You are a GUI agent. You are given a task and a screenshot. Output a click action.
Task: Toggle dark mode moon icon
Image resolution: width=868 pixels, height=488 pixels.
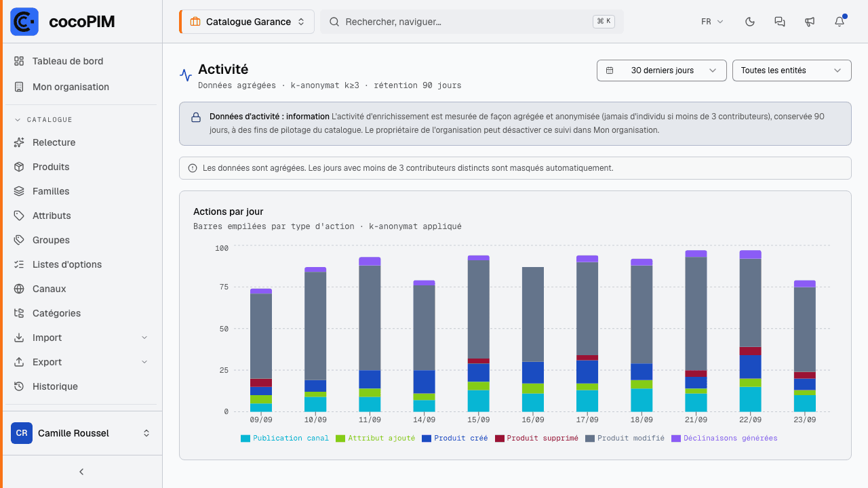[x=750, y=22]
